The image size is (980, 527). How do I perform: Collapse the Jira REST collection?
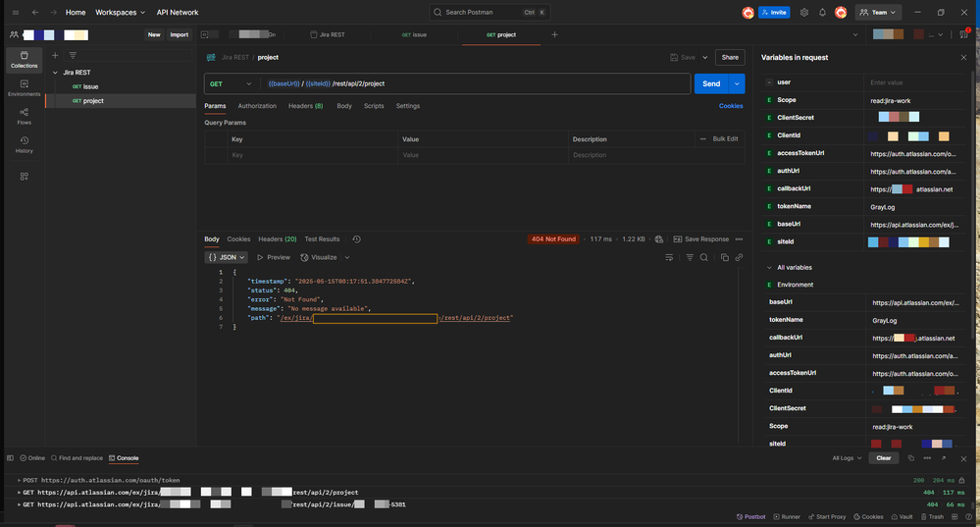click(55, 73)
